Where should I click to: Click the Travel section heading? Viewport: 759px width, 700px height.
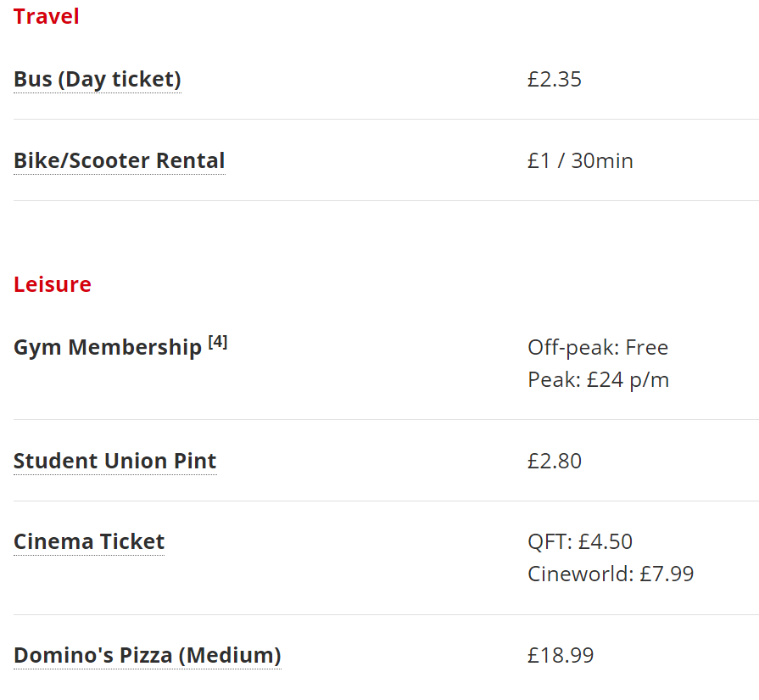click(x=46, y=16)
